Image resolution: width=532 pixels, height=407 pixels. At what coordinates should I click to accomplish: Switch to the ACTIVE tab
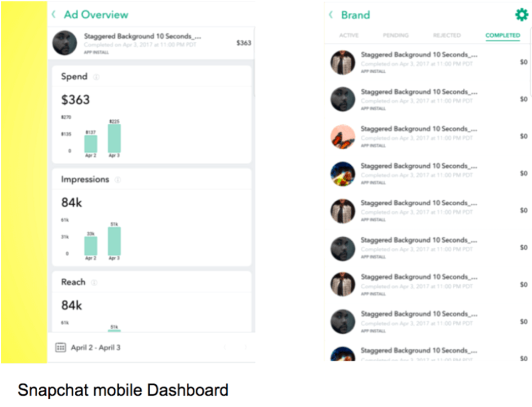pos(349,35)
